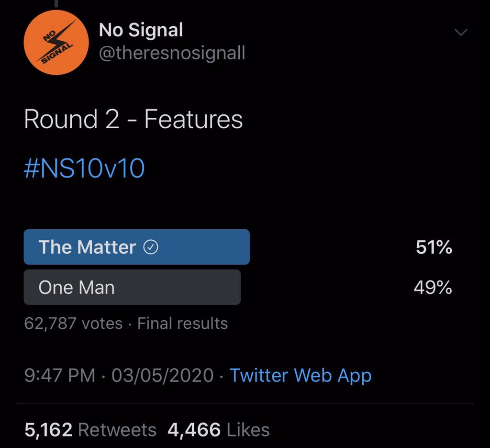Viewport: 490px width, 448px height.
Task: Open the 9:47 PM timestamp
Action: point(59,375)
